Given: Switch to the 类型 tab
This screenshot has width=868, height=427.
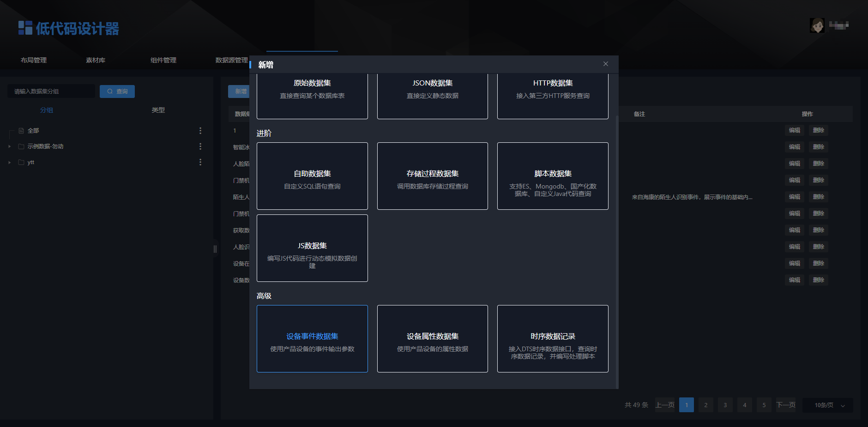Looking at the screenshot, I should (158, 110).
